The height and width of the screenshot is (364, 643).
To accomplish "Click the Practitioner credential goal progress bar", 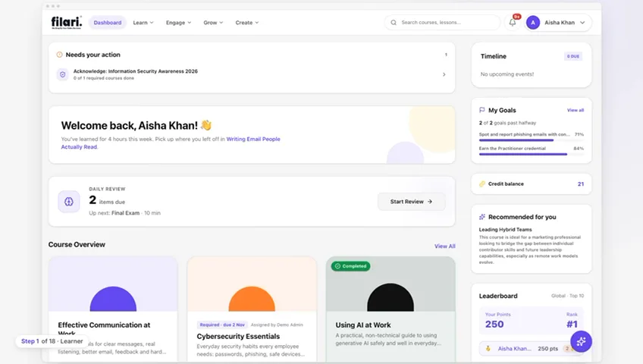I will [x=531, y=154].
